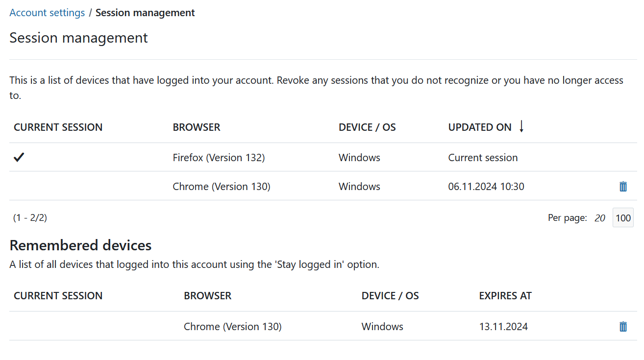This screenshot has height=360, width=644.
Task: Select 100 sessions per page
Action: pos(622,217)
